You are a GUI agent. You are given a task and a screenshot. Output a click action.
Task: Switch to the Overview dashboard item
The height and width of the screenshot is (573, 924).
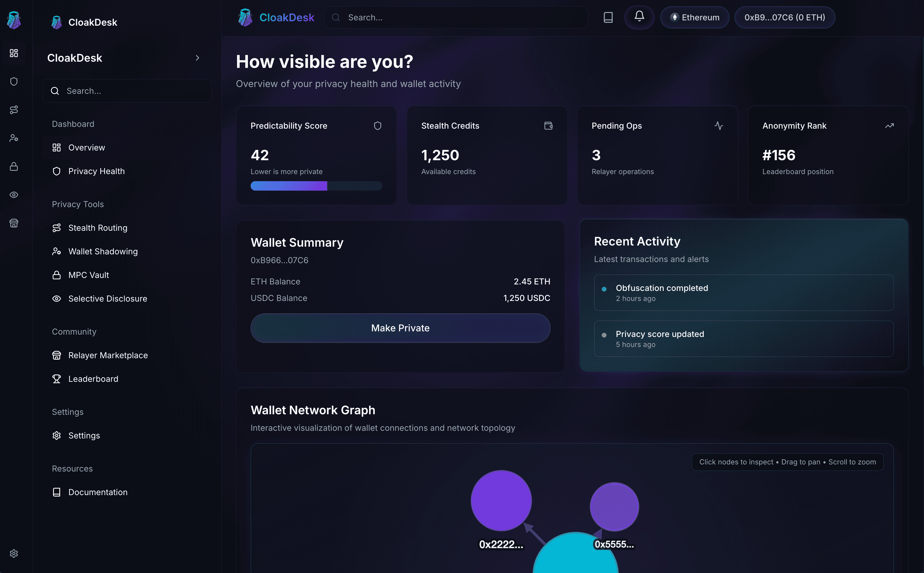tap(86, 148)
